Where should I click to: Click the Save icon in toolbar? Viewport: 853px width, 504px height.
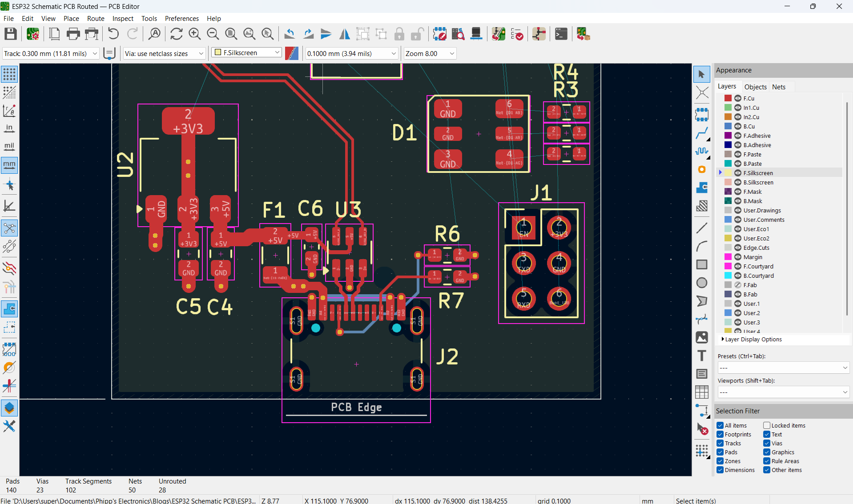pyautogui.click(x=11, y=34)
